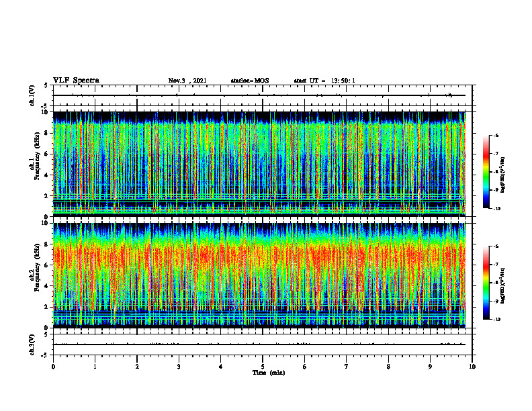
Task: Click the ch.2 spectrogram color bar
Action: 486,283
